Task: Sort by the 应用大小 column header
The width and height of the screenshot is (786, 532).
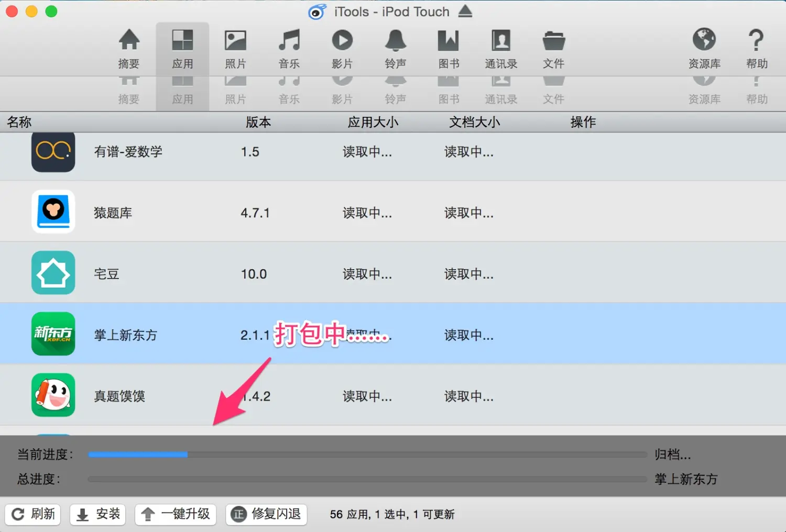Action: click(x=373, y=122)
